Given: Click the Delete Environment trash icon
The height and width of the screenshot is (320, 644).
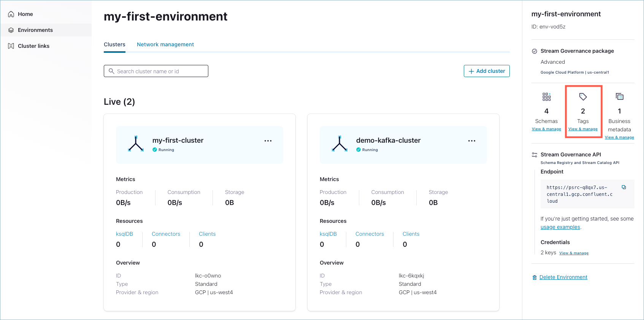Looking at the screenshot, I should (x=535, y=277).
